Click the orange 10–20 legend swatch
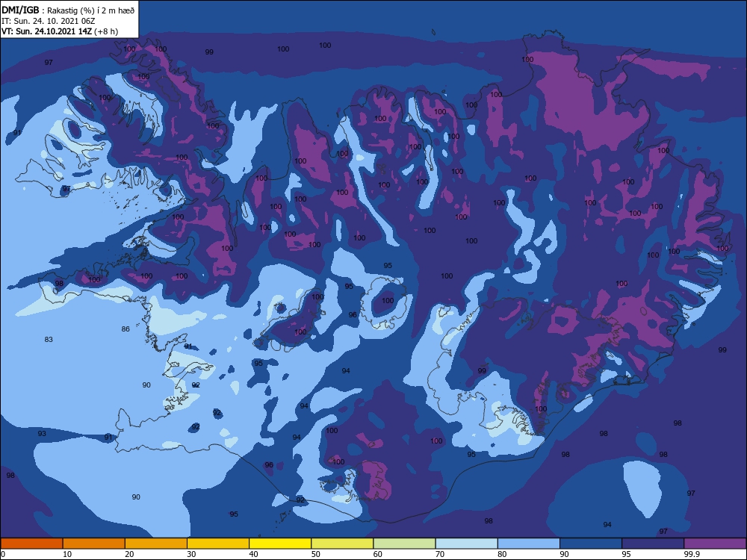 pyautogui.click(x=94, y=544)
